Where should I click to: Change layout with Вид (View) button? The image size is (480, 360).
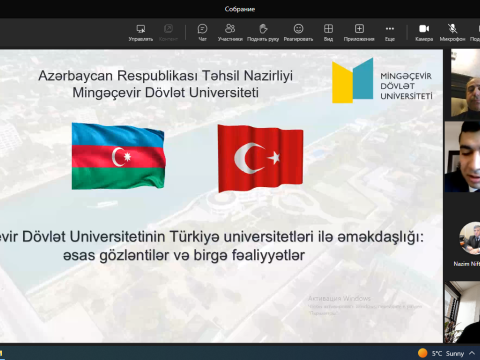pos(328,33)
